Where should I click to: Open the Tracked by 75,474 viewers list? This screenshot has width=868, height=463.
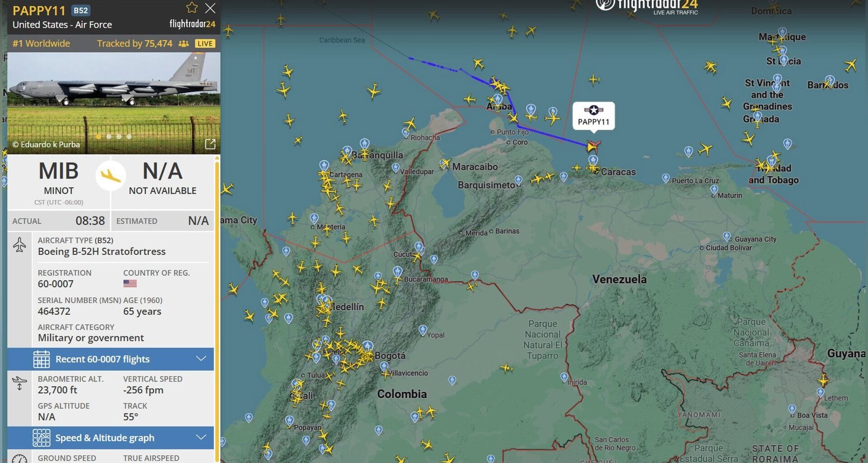tap(134, 43)
